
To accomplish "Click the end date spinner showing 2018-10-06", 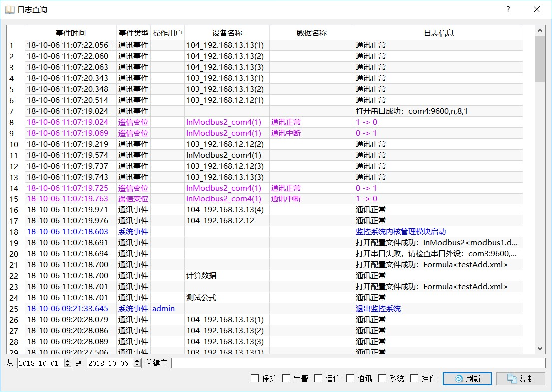I will [x=110, y=363].
